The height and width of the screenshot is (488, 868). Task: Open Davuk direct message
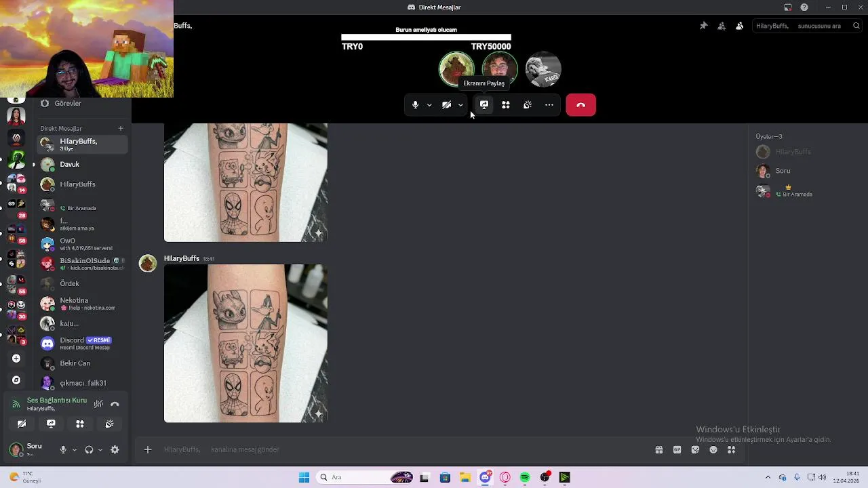coord(83,164)
